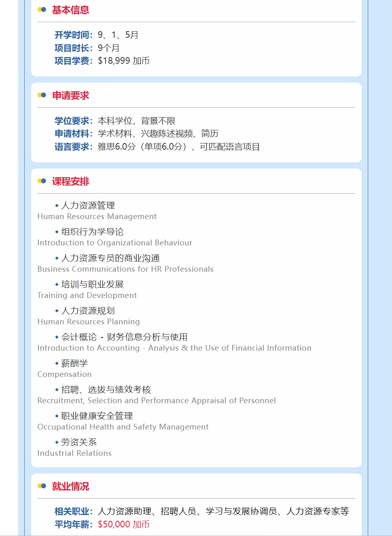Click the diamond bullet before 薪酬学
Viewport: 392px width, 536px height.
click(x=57, y=363)
